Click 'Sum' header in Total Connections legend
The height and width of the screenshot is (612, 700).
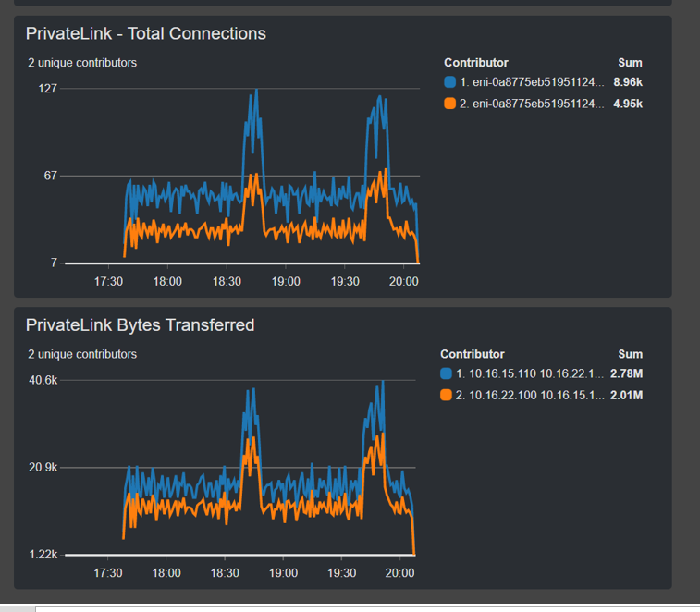[630, 63]
